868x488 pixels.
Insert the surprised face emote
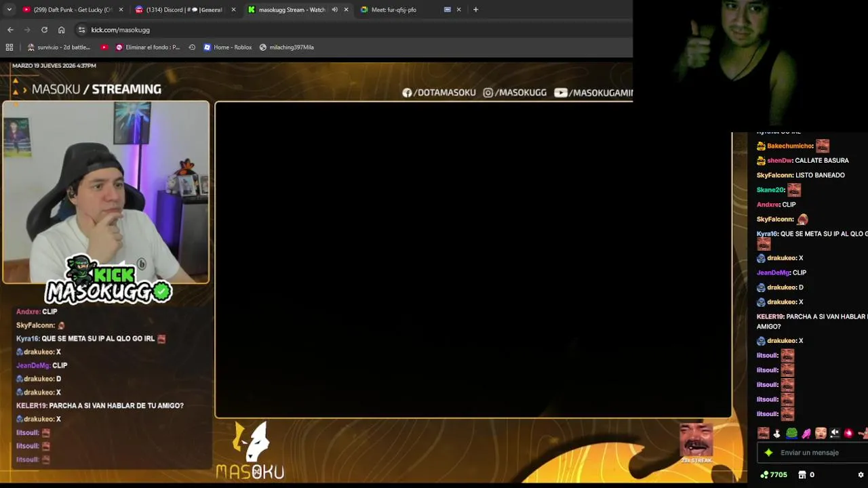pyautogui.click(x=821, y=433)
